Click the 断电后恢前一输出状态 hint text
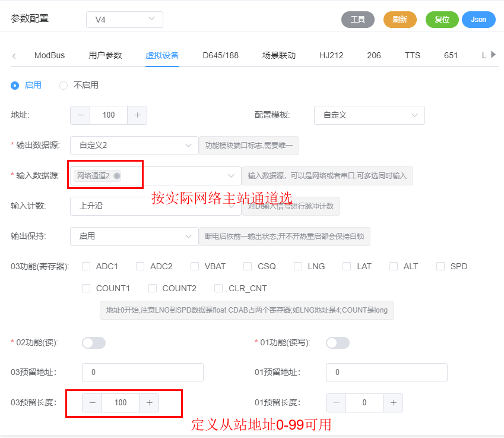 [x=284, y=237]
